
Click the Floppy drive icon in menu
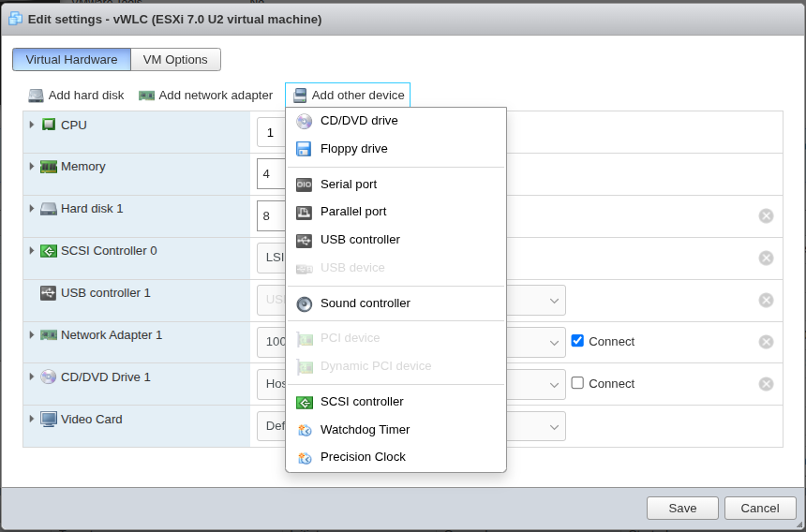pos(304,149)
